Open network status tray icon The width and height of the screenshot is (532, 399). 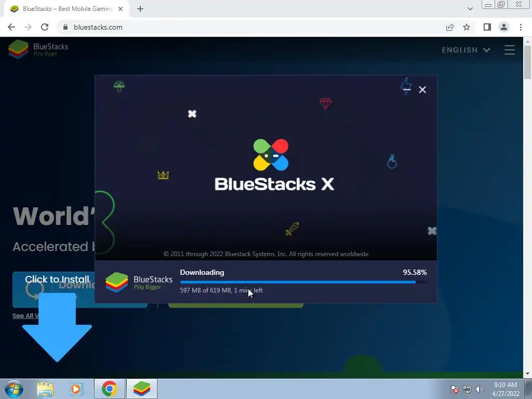click(467, 389)
